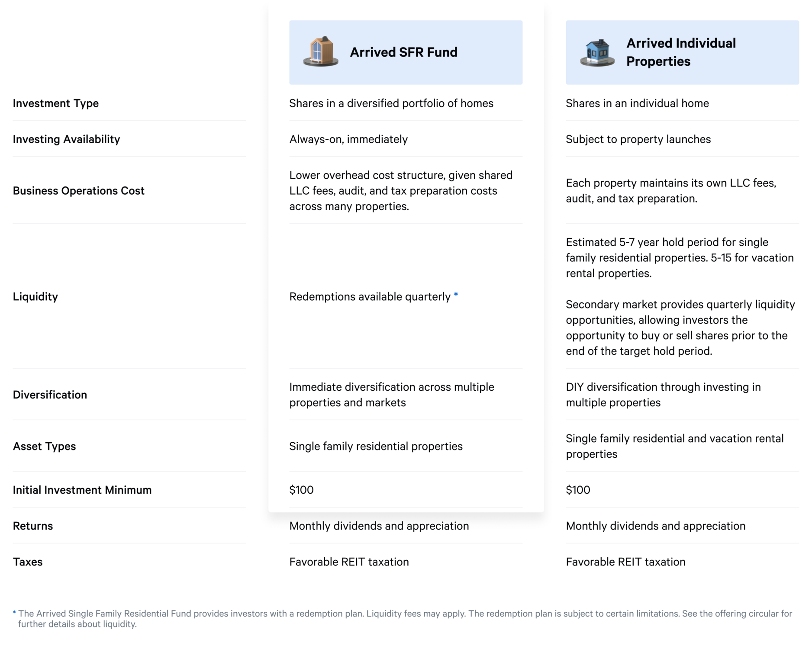The width and height of the screenshot is (812, 649).
Task: Click the Always-on, immediately cell
Action: [x=348, y=139]
